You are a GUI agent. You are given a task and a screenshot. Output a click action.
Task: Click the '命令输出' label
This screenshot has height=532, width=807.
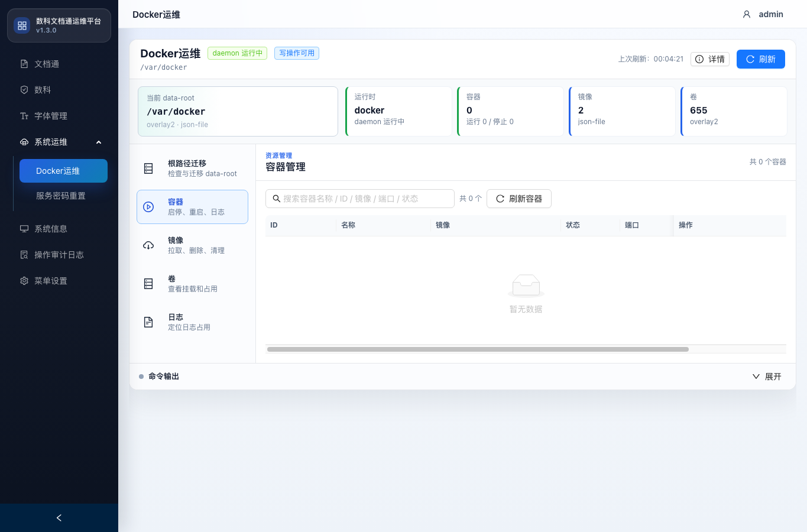click(164, 377)
